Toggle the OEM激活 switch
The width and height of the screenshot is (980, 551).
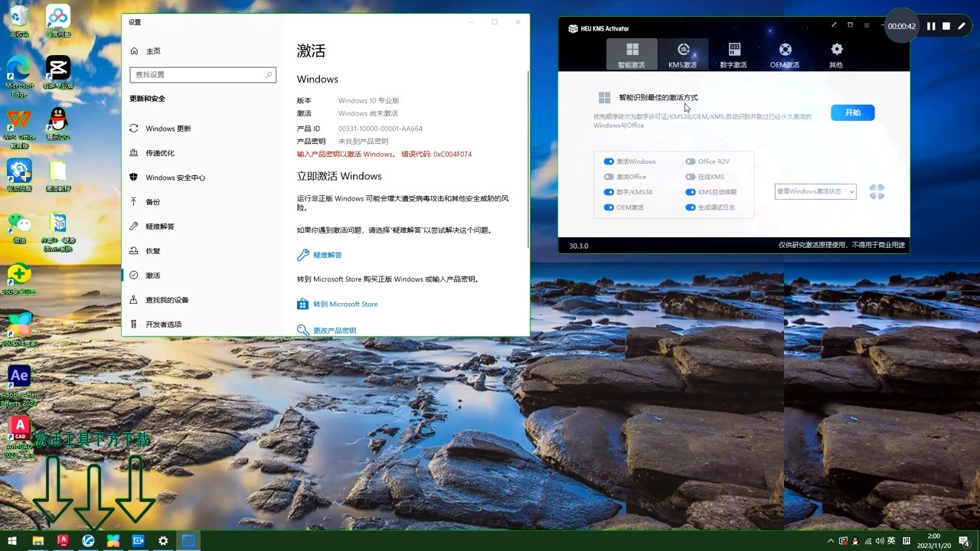(x=609, y=207)
